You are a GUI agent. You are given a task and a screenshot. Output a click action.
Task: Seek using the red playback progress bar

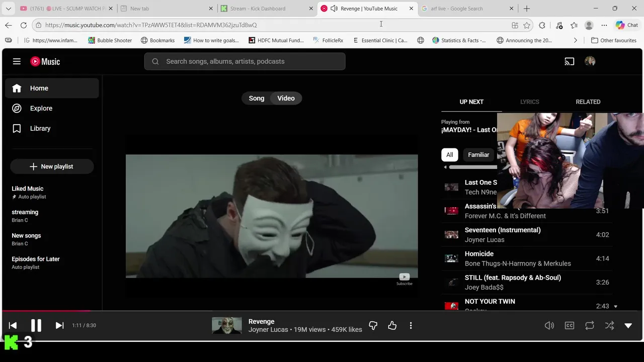46,311
